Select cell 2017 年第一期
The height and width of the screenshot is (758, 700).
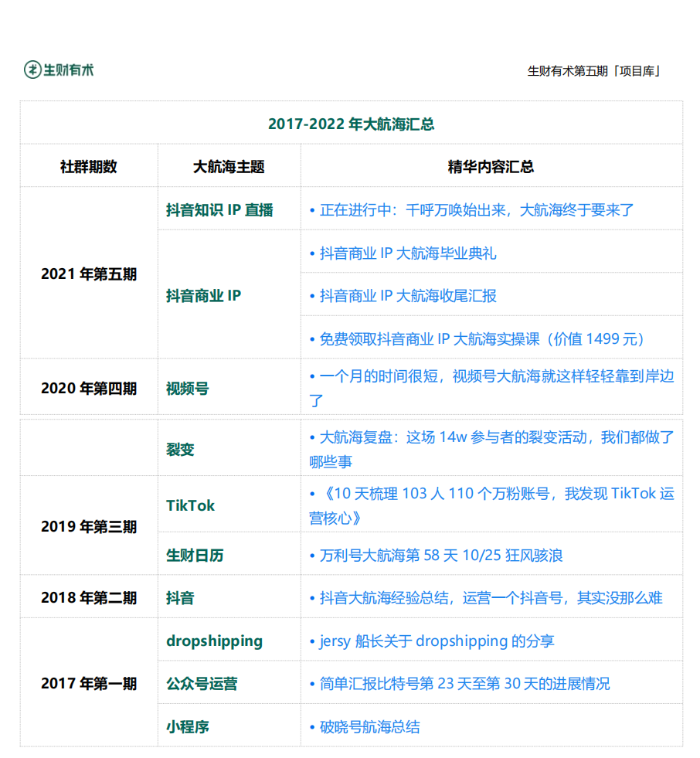89,684
